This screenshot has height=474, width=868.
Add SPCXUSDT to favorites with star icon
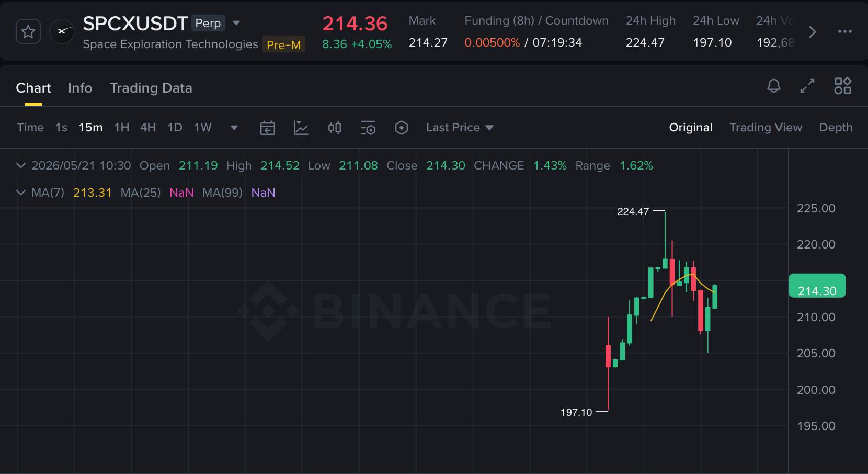pyautogui.click(x=28, y=32)
